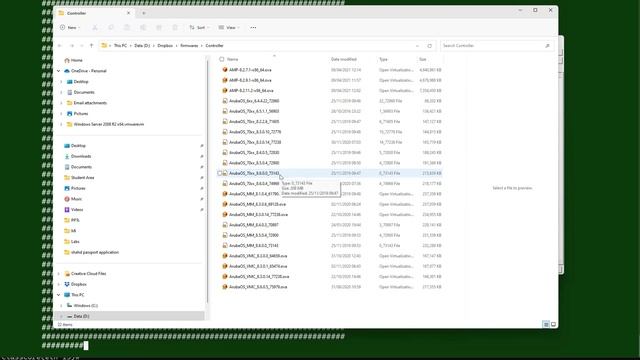Select the ArubaOS_6xx firmware file icon
Viewport: 640px width, 360px height.
click(x=224, y=101)
